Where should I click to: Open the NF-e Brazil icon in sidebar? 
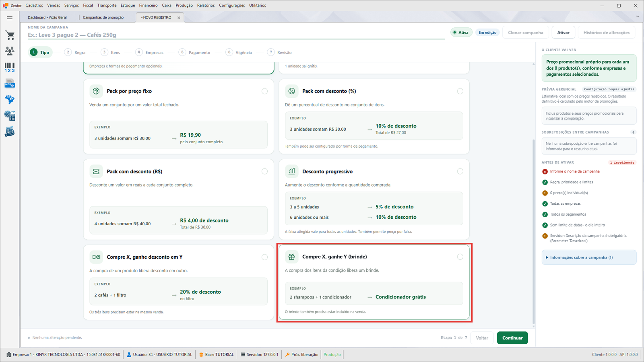(x=10, y=99)
